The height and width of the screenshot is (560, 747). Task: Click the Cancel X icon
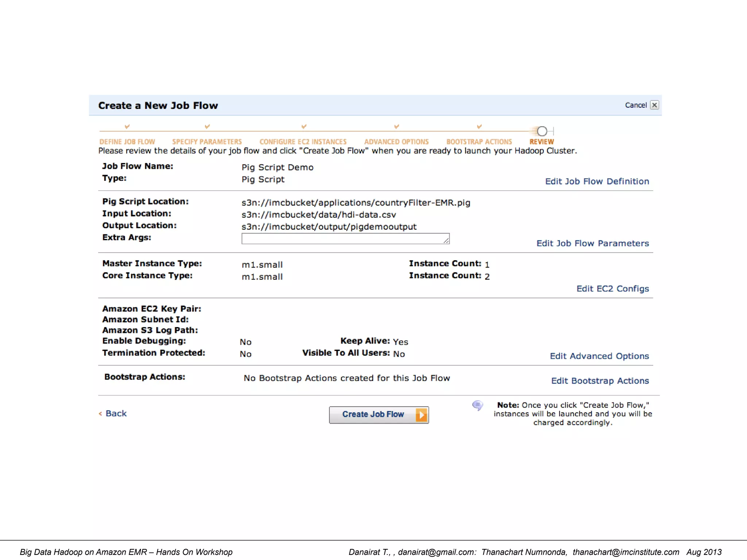[654, 105]
